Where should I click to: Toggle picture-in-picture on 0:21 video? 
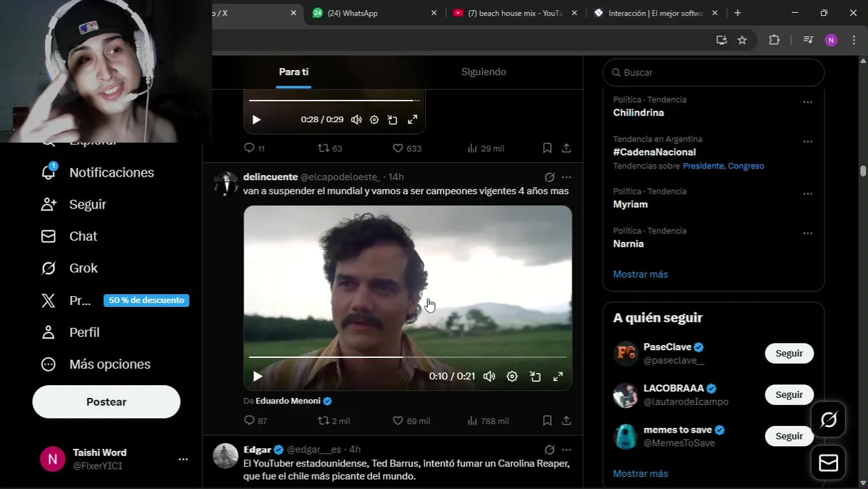coord(535,376)
